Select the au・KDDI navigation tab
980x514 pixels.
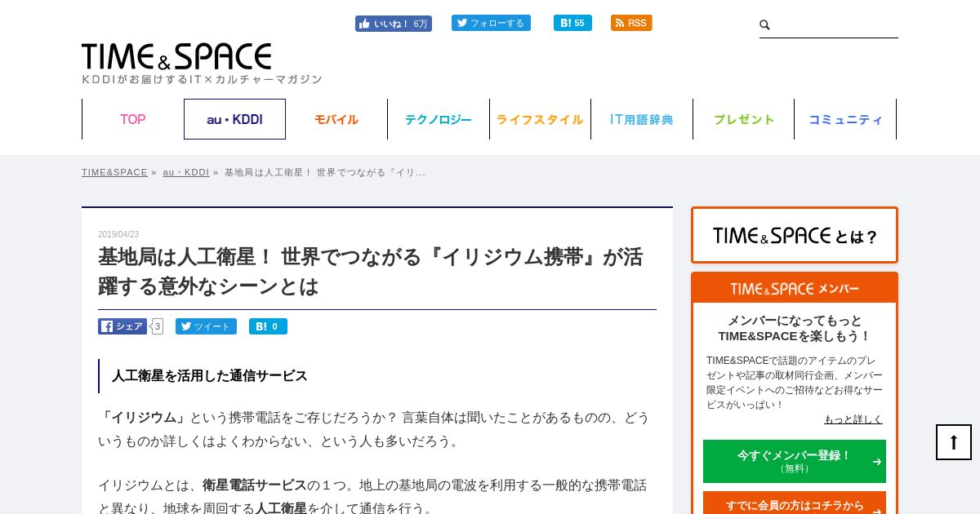(x=234, y=119)
